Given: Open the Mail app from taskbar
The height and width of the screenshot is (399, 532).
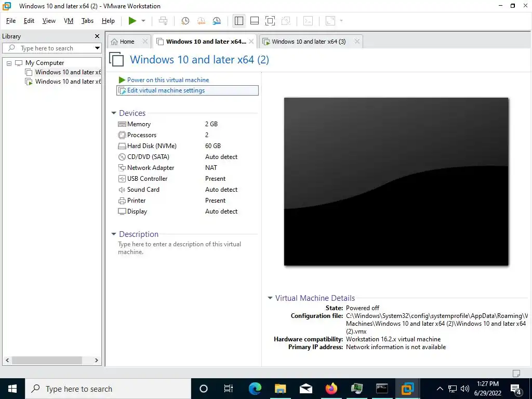Looking at the screenshot, I should (305, 389).
